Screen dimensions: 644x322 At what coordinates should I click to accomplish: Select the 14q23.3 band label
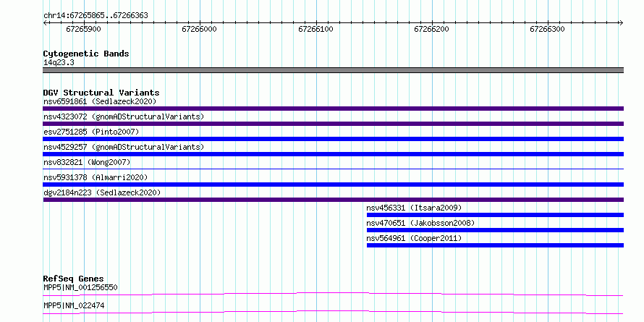pyautogui.click(x=59, y=63)
